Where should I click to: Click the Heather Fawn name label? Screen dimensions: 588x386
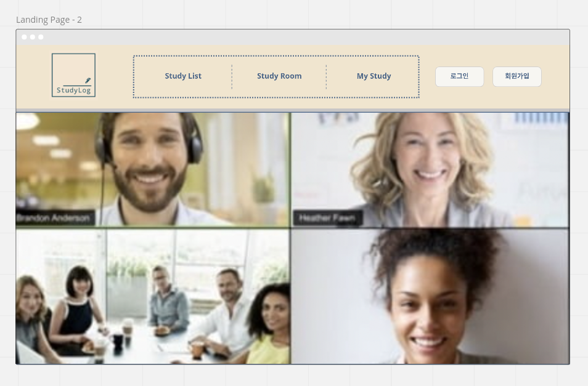(327, 218)
